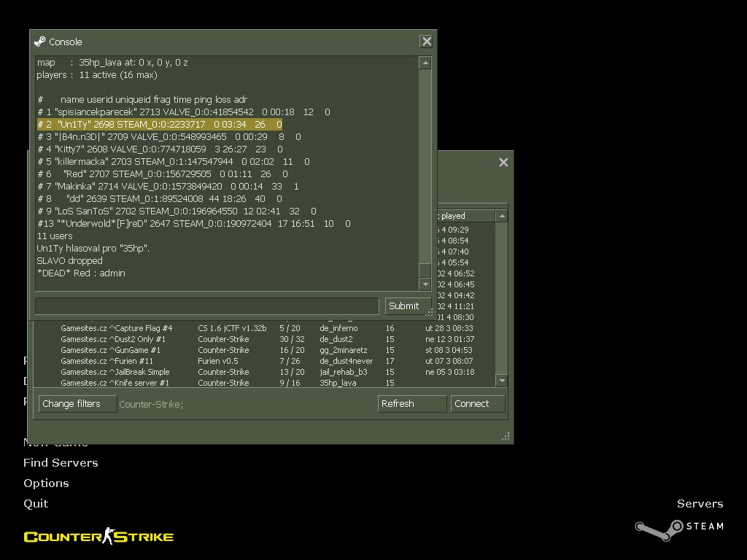The height and width of the screenshot is (560, 747).
Task: Click server list scroll-up arrow
Action: [x=502, y=216]
